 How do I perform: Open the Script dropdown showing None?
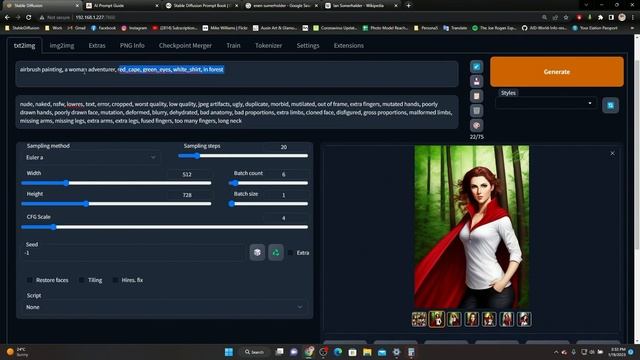[x=165, y=307]
